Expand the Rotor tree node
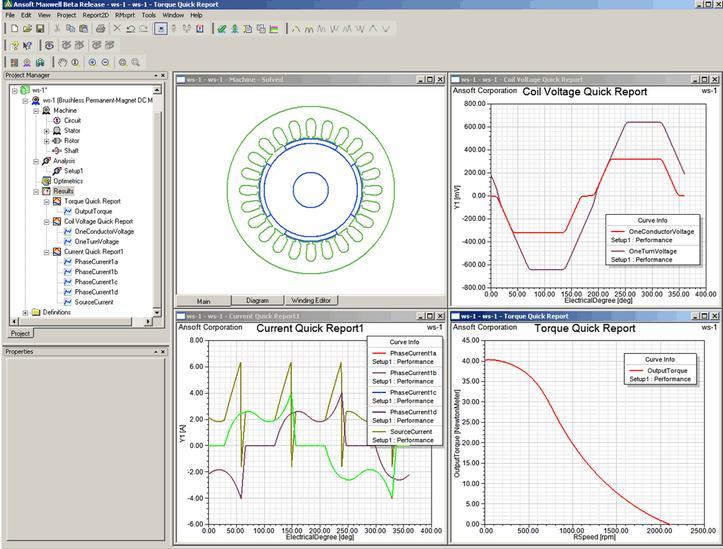Screen dimensions: 723x549 click(47, 141)
